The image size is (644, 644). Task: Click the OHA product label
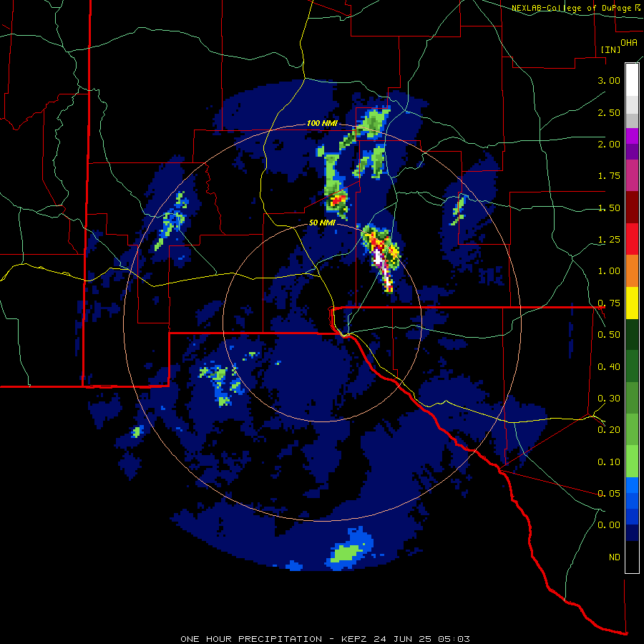(629, 42)
